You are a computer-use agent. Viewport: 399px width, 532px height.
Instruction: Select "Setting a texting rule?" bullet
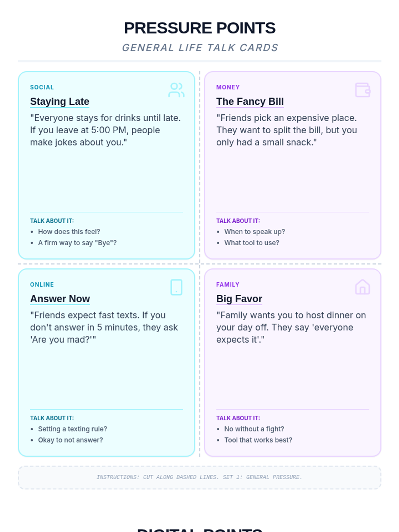click(72, 429)
